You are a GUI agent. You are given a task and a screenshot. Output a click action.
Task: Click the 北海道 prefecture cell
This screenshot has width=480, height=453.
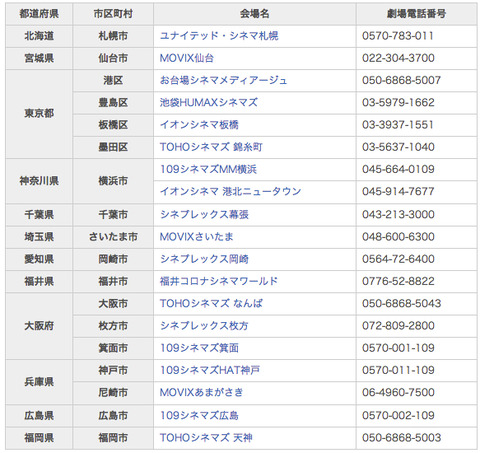click(39, 36)
